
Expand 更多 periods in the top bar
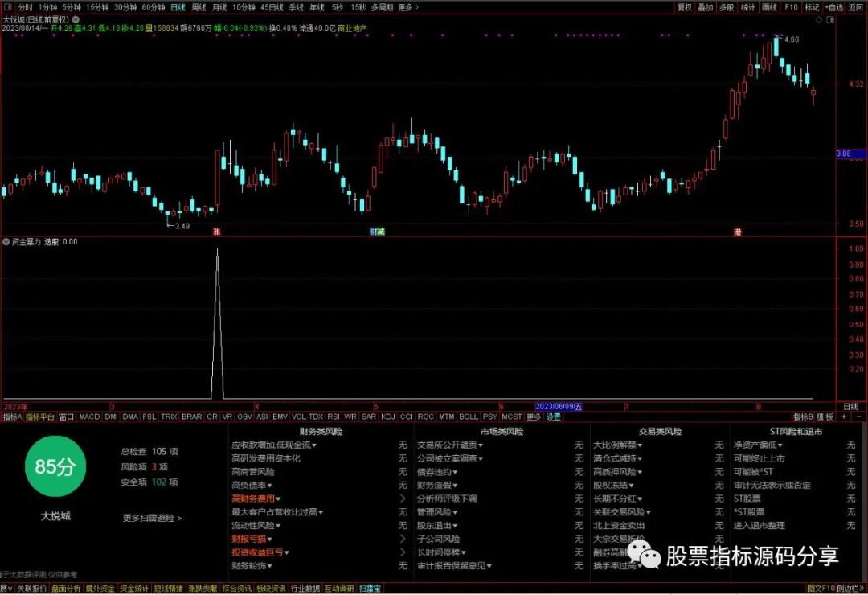408,7
